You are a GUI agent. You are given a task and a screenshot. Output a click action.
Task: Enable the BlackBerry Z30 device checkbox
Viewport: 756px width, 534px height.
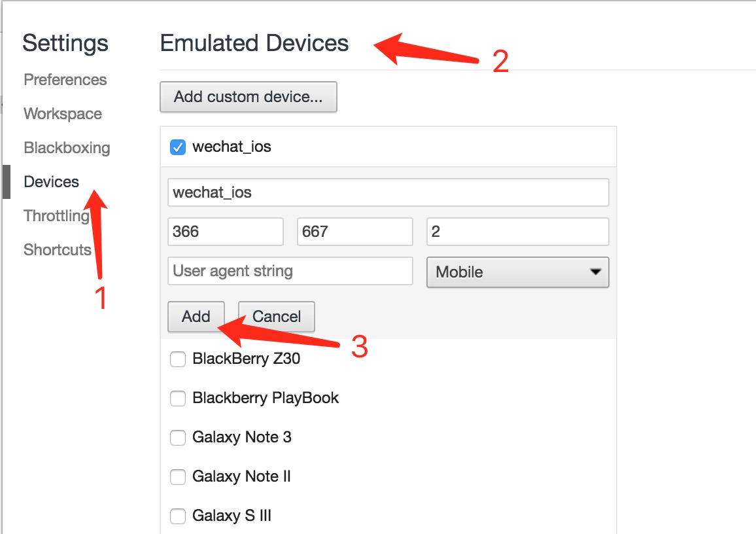click(x=177, y=359)
